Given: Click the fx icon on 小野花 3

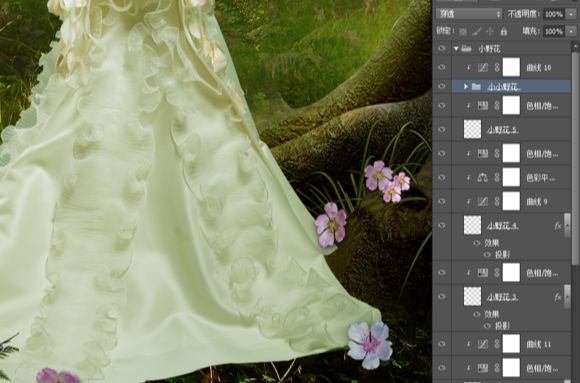Looking at the screenshot, I should pos(558,297).
